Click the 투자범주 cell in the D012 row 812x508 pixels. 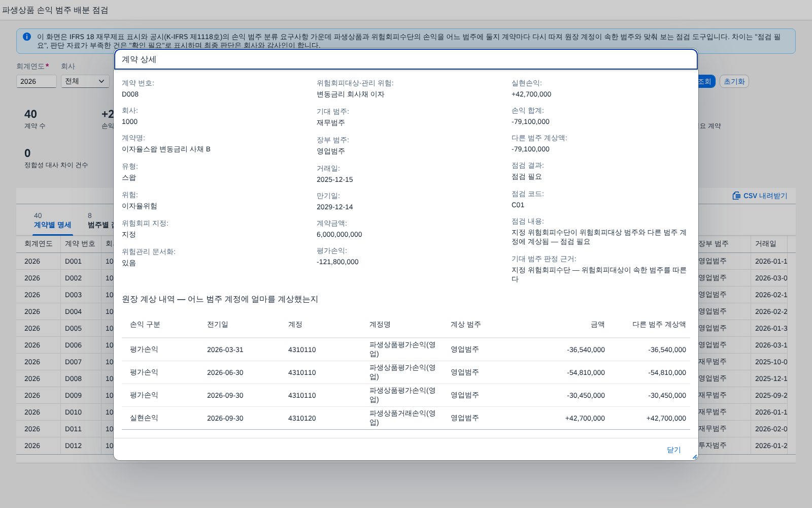713,446
